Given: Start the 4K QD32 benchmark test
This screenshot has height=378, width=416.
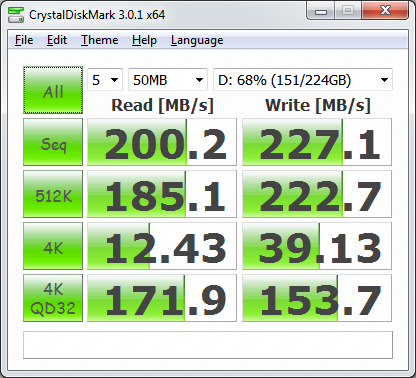Looking at the screenshot, I should pyautogui.click(x=53, y=298).
